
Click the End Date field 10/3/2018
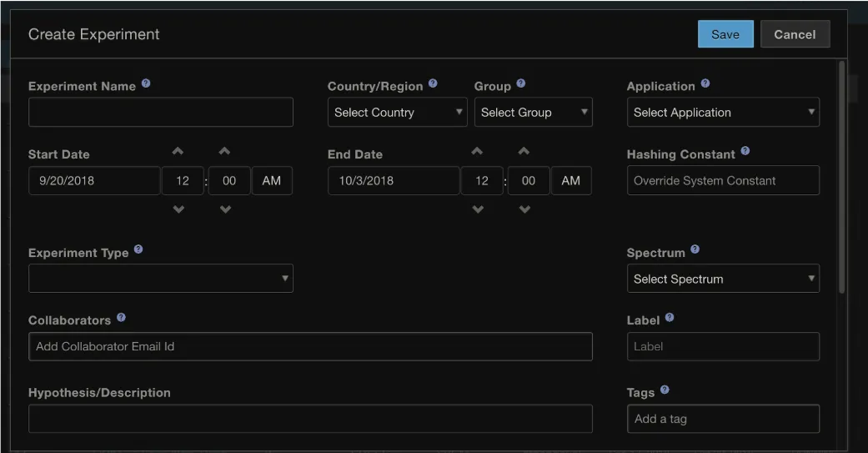coord(394,180)
